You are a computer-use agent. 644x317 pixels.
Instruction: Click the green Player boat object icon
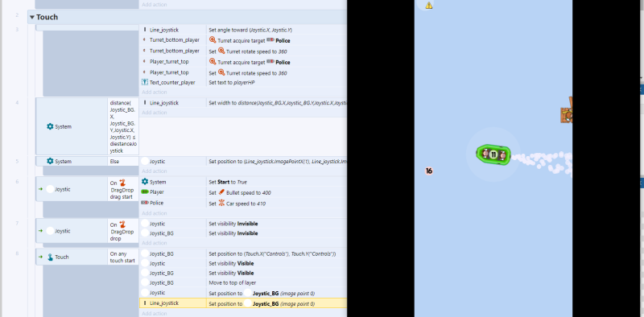coord(145,191)
